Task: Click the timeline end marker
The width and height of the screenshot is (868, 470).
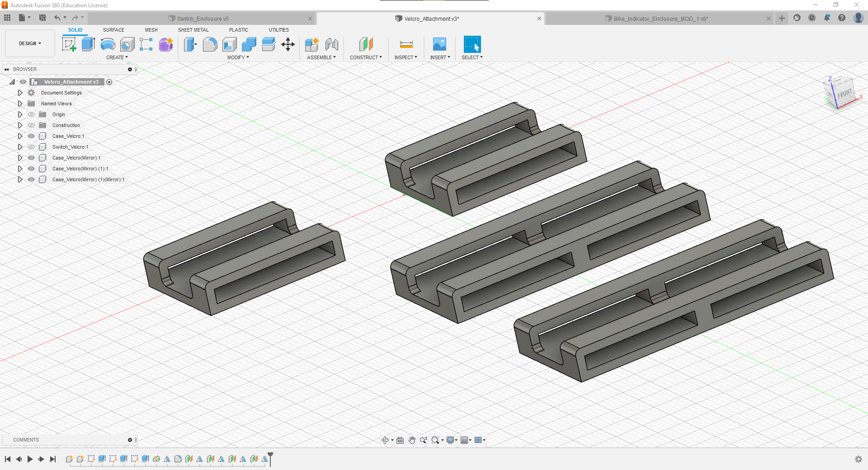Action: pyautogui.click(x=270, y=456)
